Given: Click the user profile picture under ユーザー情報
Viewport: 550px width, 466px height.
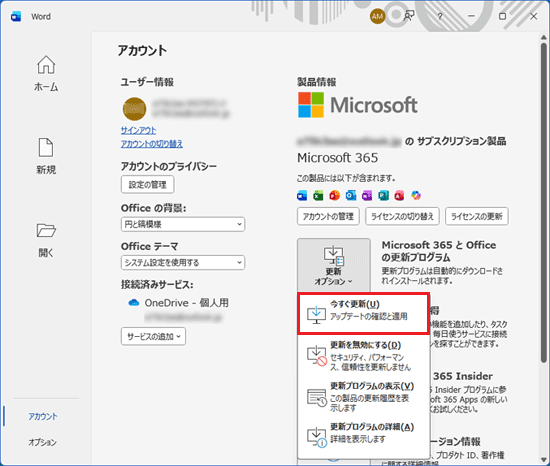Looking at the screenshot, I should point(134,109).
